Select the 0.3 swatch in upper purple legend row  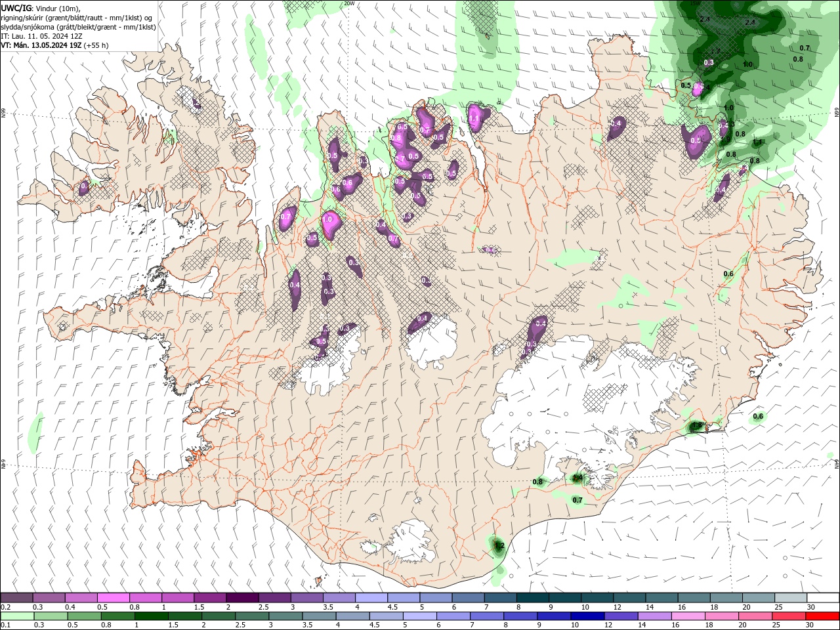[49, 598]
